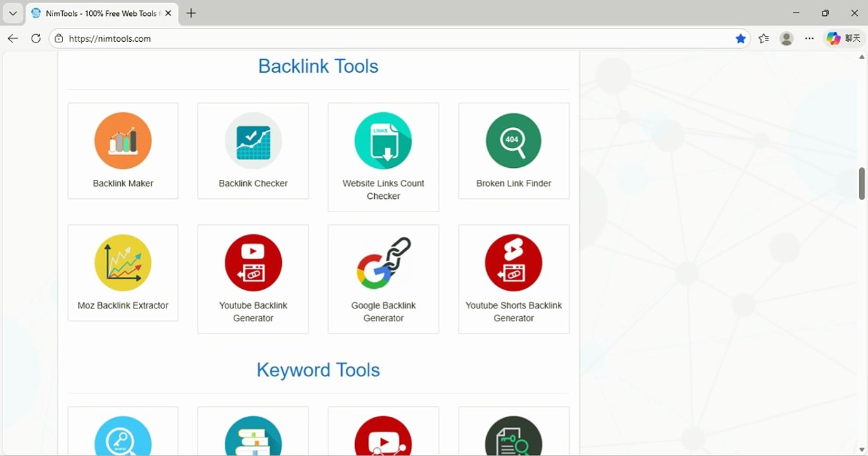
Task: Click the Backlink Checker label
Action: pyautogui.click(x=253, y=184)
